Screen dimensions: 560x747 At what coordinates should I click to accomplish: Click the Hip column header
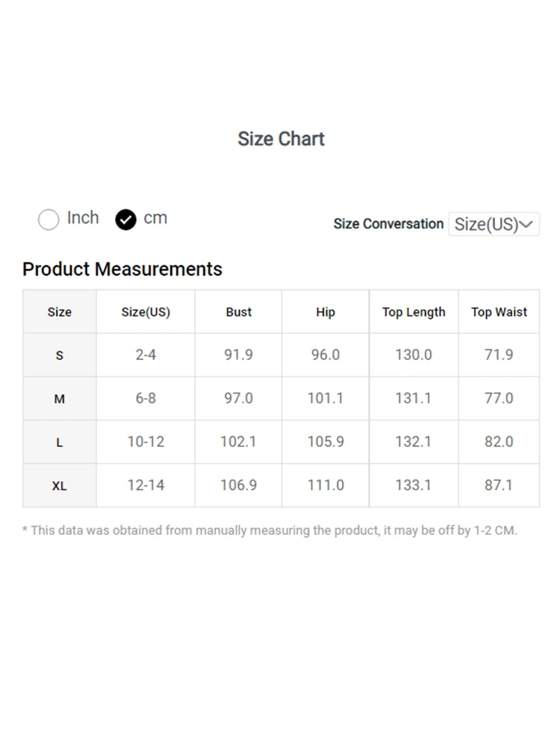pyautogui.click(x=326, y=312)
